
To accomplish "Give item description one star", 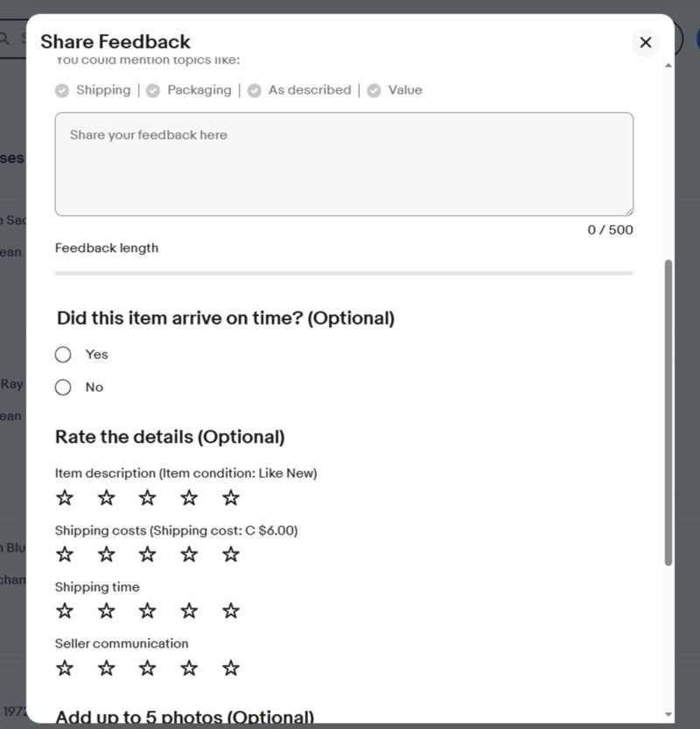I will coord(65,498).
